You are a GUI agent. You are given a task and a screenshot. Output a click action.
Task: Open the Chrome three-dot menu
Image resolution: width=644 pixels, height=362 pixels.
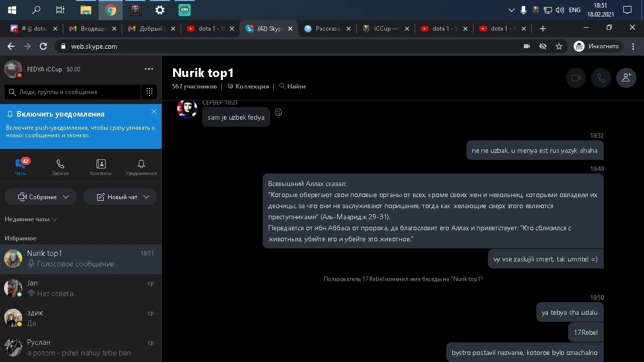coord(633,46)
